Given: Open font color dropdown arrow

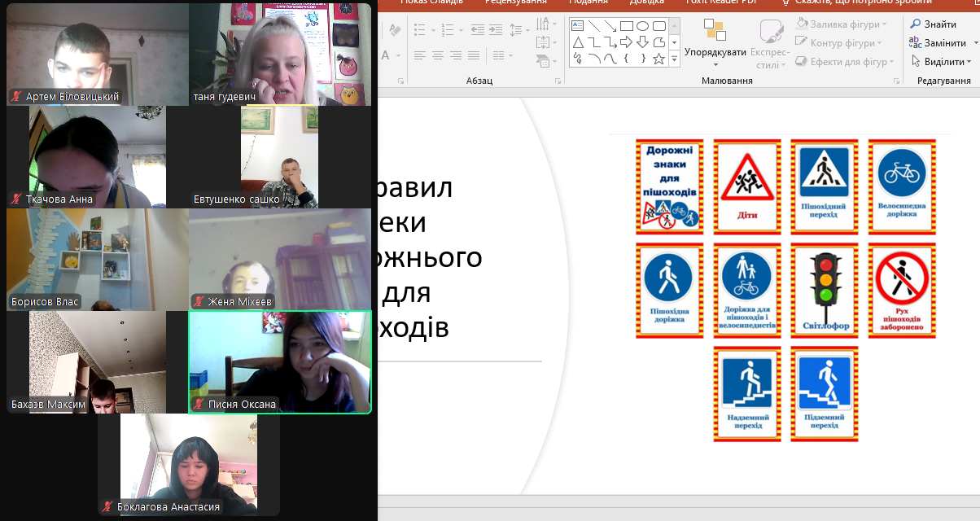Looking at the screenshot, I should pyautogui.click(x=398, y=55).
